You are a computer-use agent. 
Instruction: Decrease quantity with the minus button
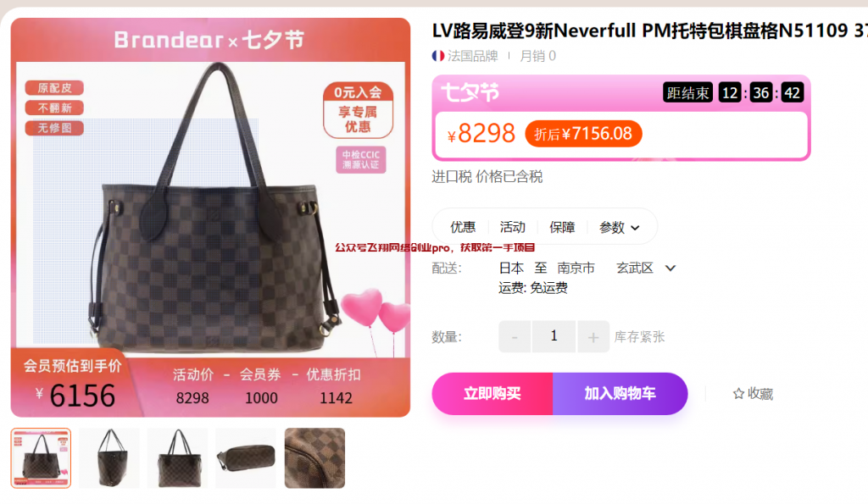pyautogui.click(x=515, y=336)
